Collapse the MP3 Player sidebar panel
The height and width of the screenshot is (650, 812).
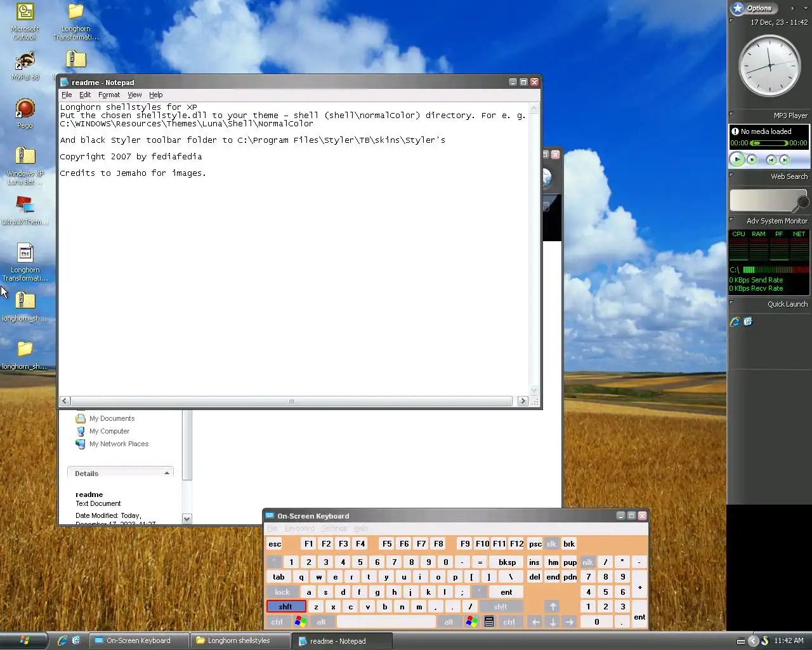click(x=731, y=115)
